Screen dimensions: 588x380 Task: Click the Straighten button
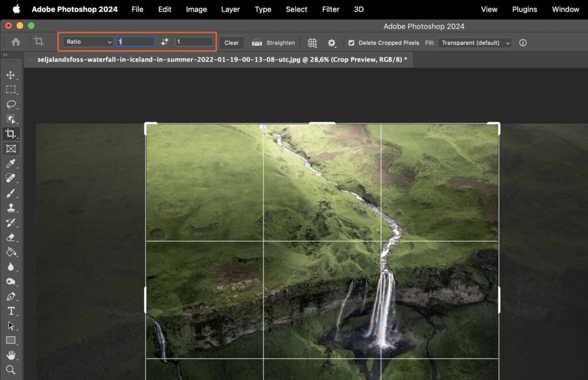click(273, 42)
